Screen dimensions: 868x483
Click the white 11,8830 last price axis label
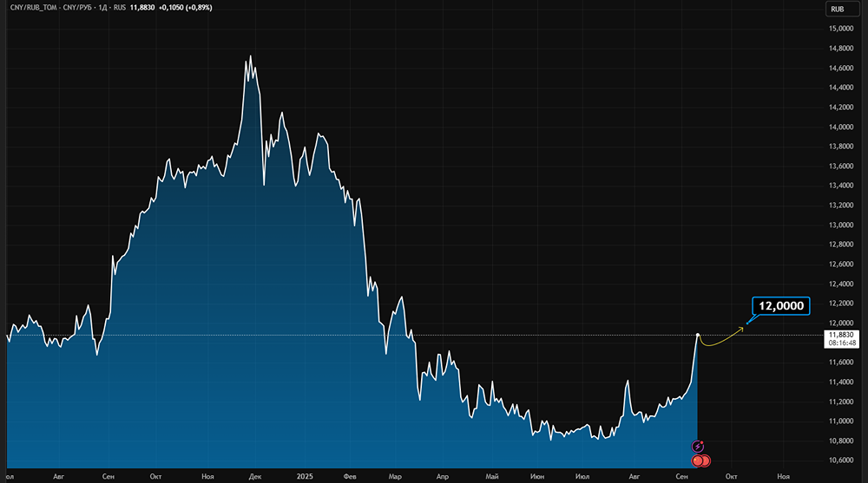coord(841,335)
